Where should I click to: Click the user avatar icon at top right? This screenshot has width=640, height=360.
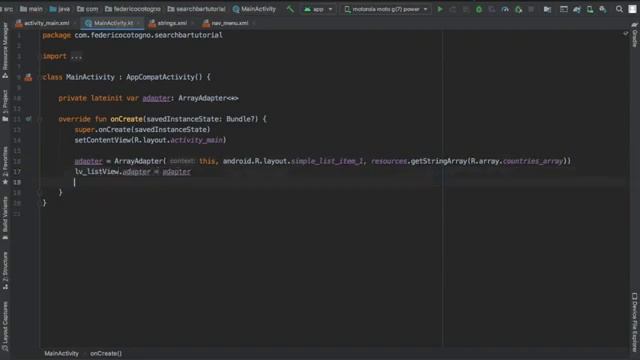pyautogui.click(x=632, y=9)
